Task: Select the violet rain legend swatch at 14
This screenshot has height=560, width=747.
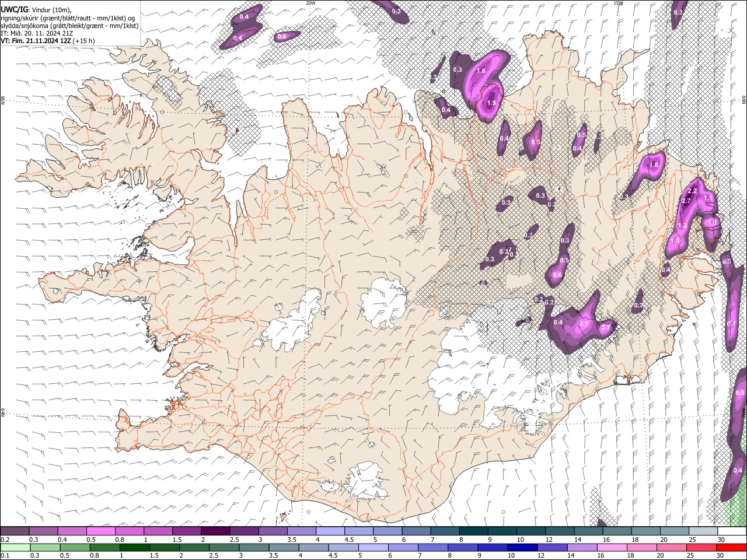Action: 581,547
